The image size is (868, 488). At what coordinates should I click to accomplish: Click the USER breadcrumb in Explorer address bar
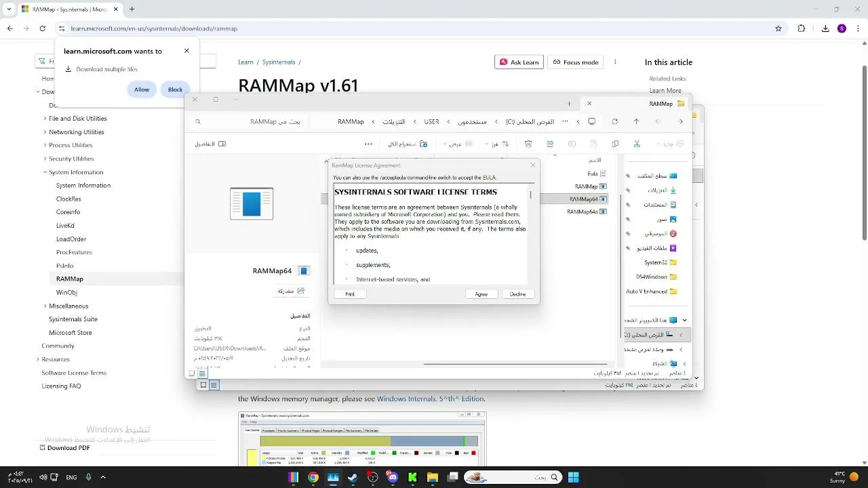point(431,121)
